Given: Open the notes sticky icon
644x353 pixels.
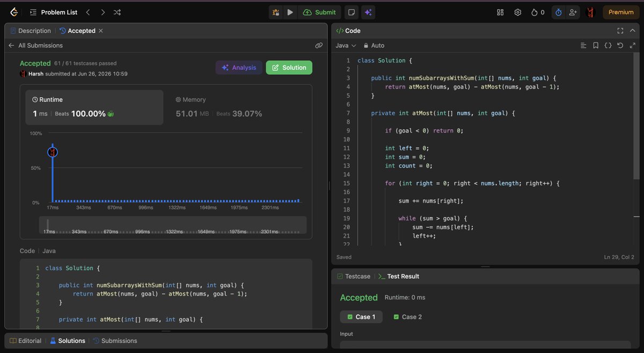Looking at the screenshot, I should (351, 12).
